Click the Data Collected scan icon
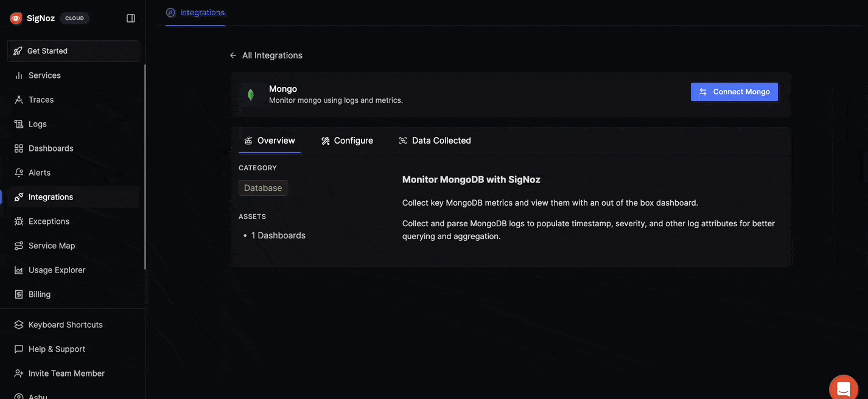The height and width of the screenshot is (399, 868). (403, 141)
